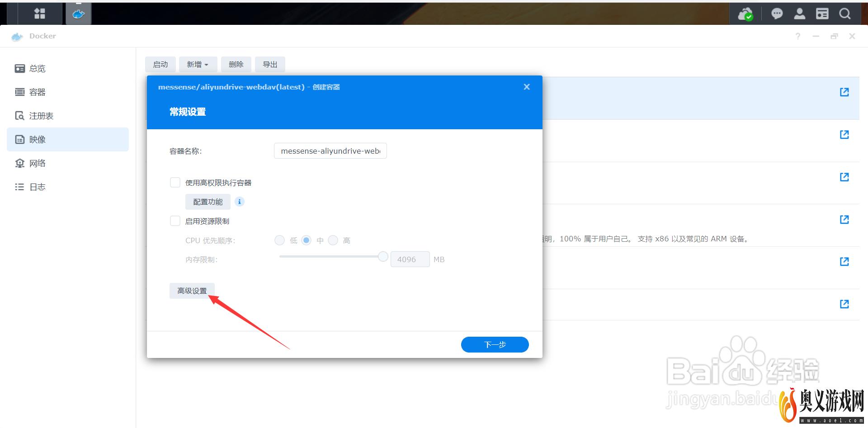Click the Docker help question mark
The image size is (868, 428).
click(798, 36)
